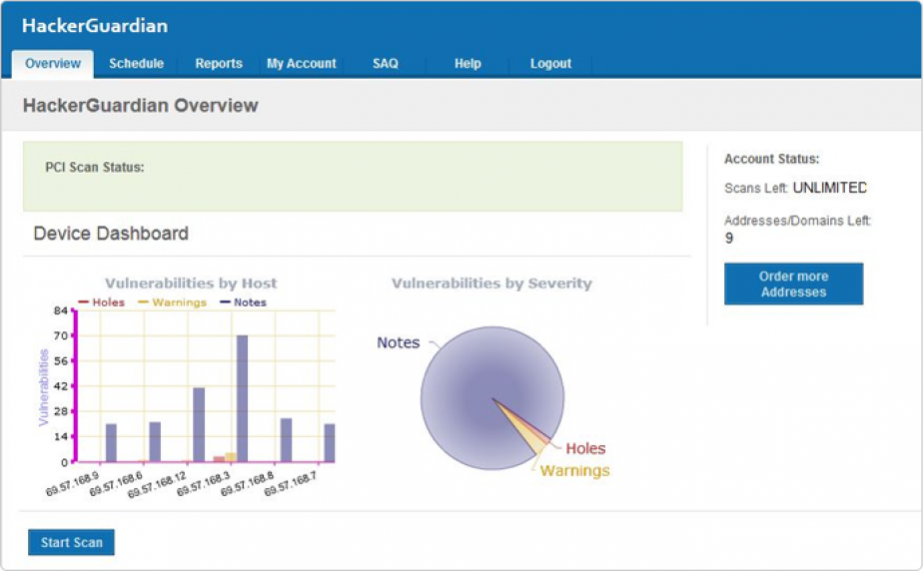
Task: Click the Vulnerabilities y-axis label
Action: 44,387
